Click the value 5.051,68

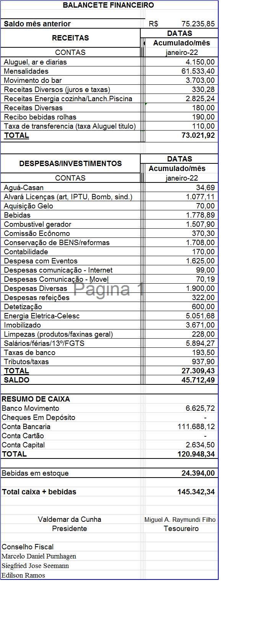(x=200, y=316)
